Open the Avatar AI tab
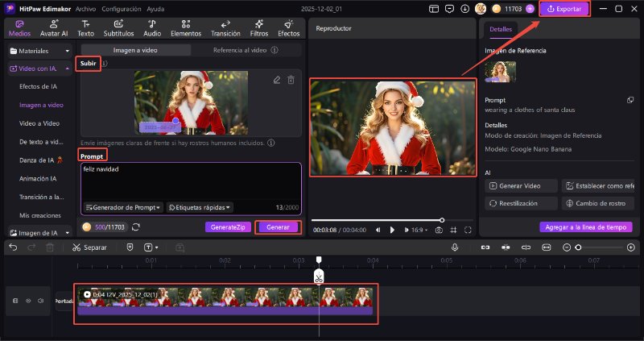 tap(54, 28)
